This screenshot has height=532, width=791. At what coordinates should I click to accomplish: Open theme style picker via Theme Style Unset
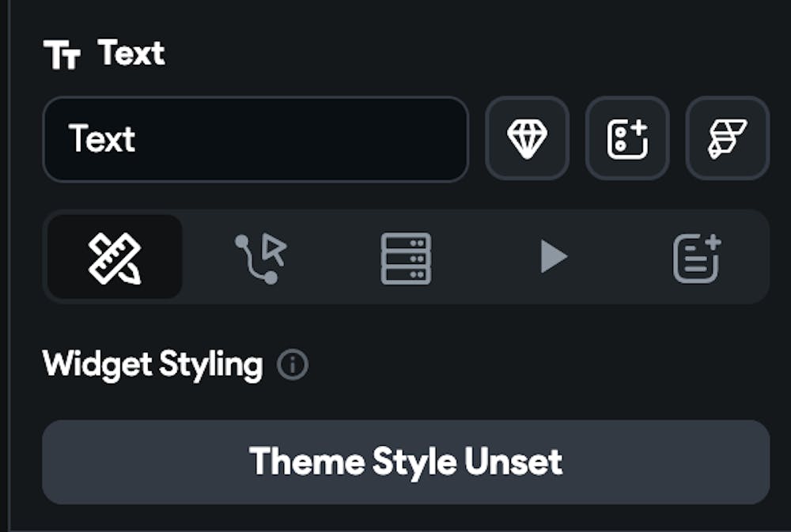pyautogui.click(x=406, y=462)
